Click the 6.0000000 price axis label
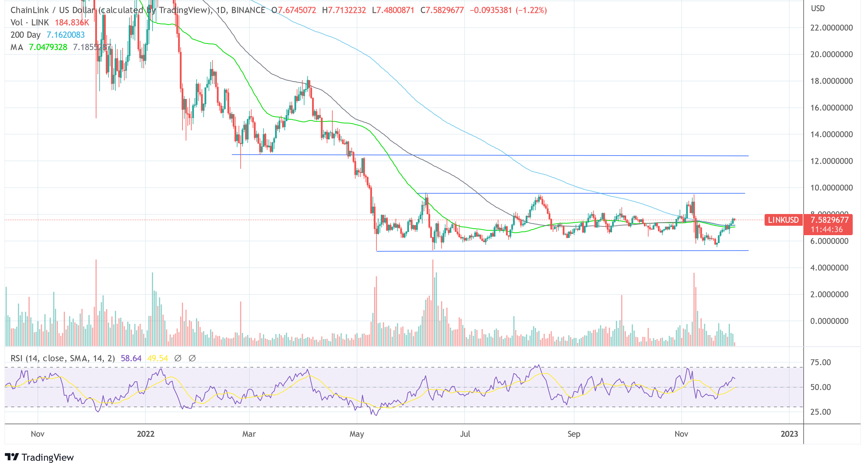 829,241
